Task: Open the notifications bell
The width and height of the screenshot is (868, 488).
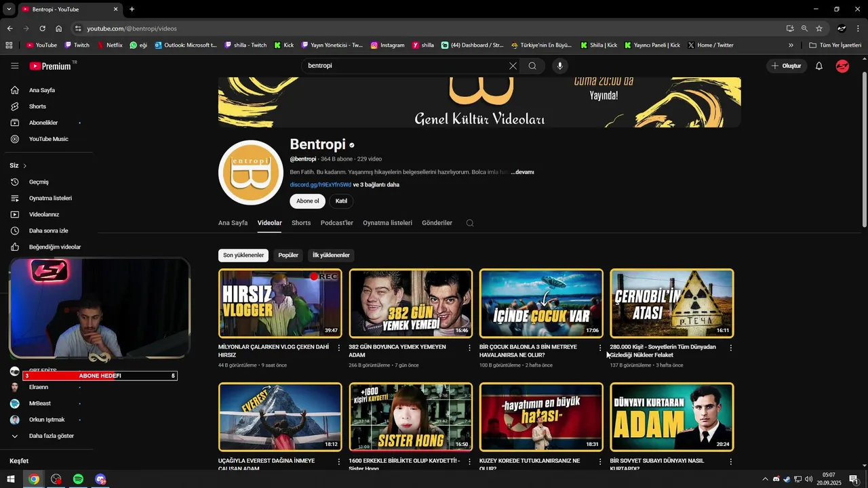Action: (x=819, y=66)
